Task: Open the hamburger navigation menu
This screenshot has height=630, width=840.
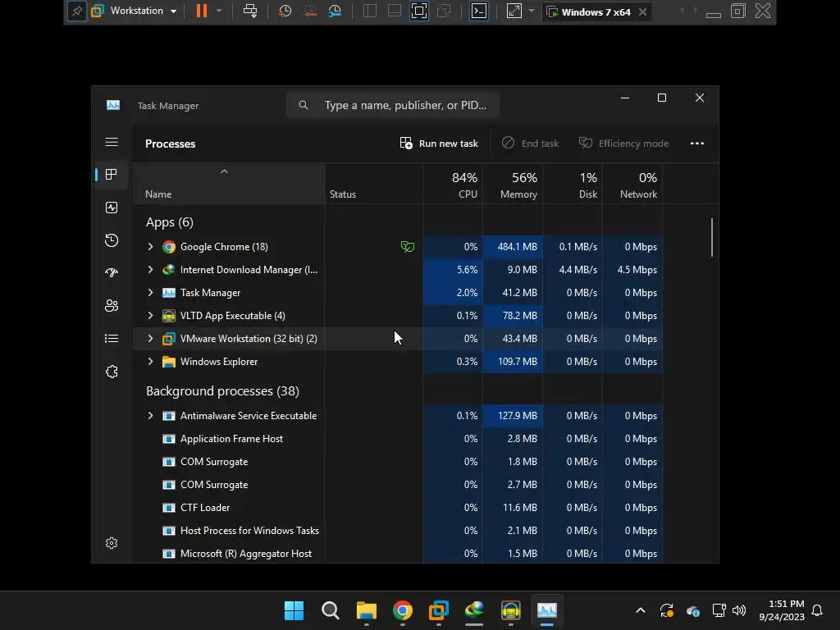Action: 112,142
